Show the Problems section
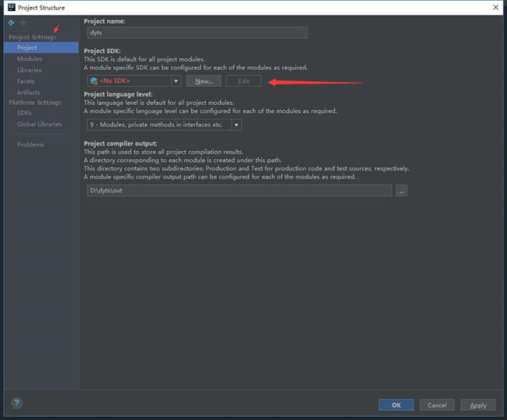507x420 pixels. click(30, 145)
